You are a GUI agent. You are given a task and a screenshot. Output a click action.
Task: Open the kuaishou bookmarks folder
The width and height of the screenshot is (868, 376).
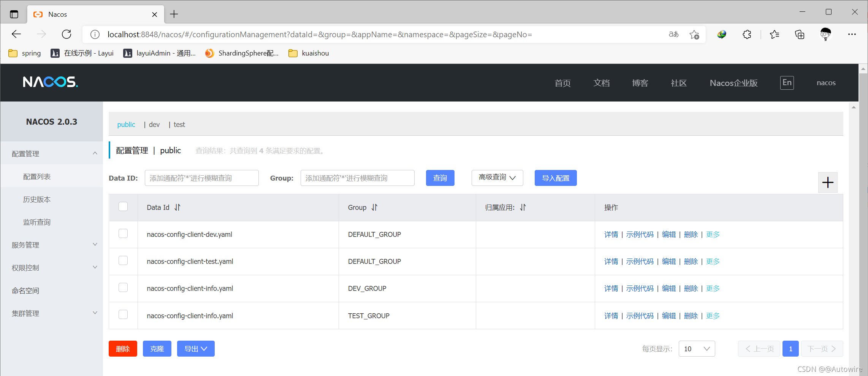309,53
